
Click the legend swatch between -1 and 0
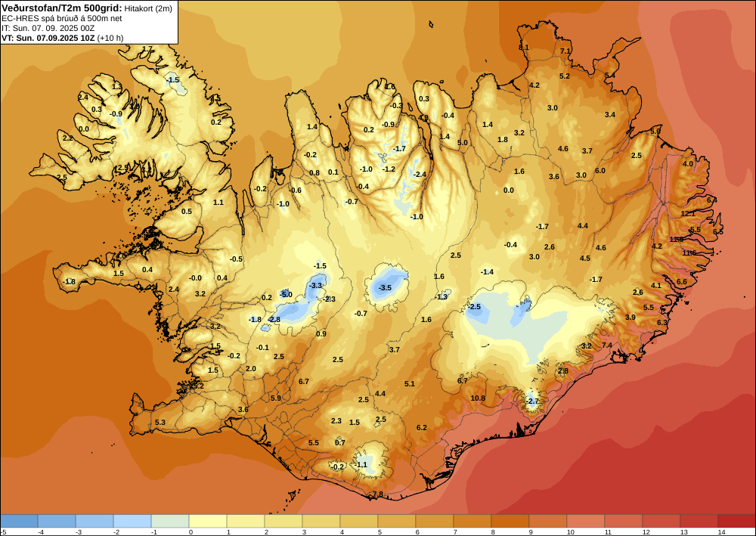tap(170, 521)
